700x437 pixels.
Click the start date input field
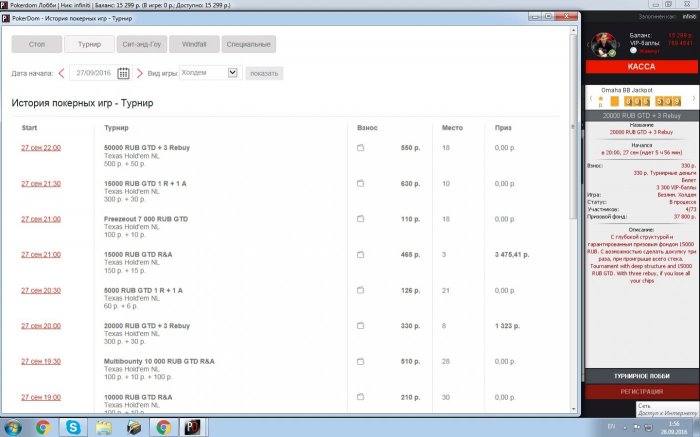93,73
